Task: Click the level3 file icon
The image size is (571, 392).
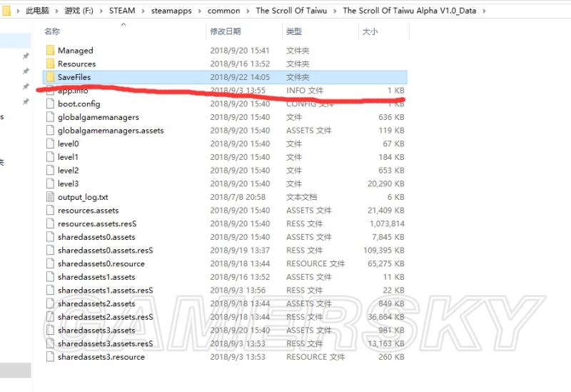Action: tap(50, 184)
